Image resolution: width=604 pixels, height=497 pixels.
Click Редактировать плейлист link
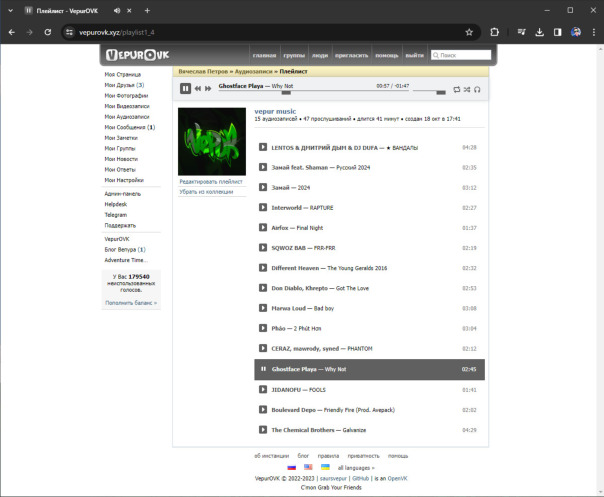(x=211, y=181)
